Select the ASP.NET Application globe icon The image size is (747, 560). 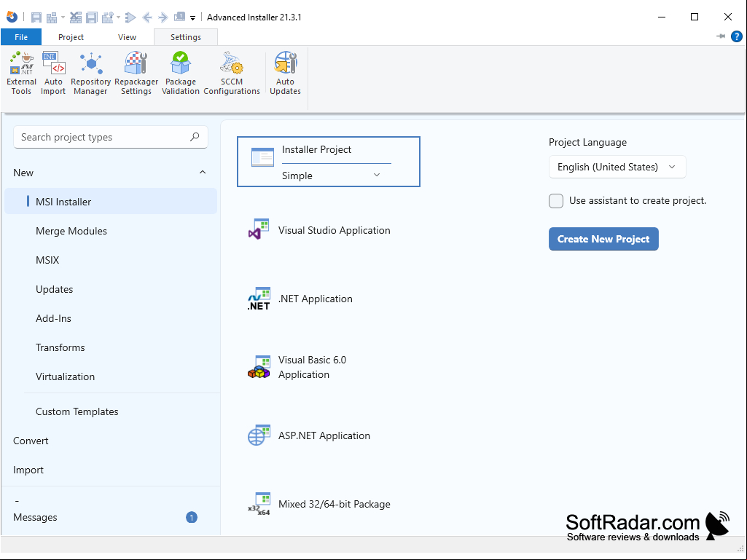coord(259,435)
